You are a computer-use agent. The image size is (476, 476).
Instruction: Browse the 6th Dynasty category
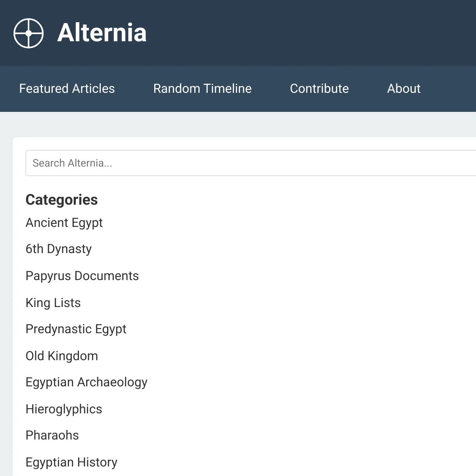pos(59,249)
